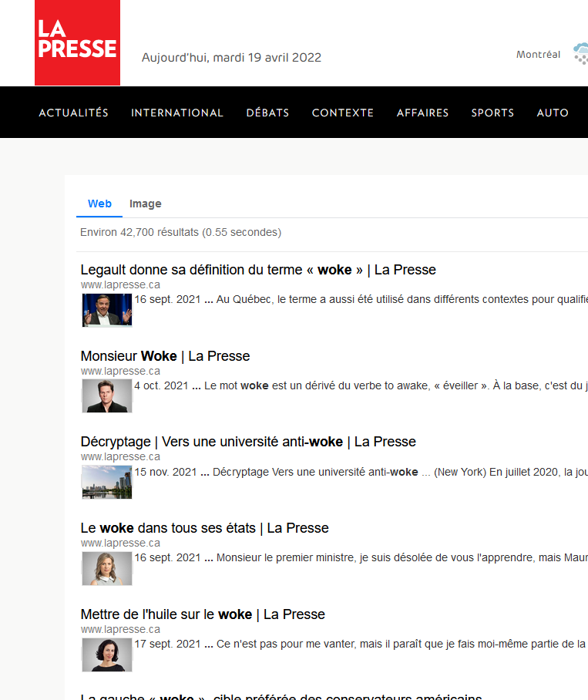The image size is (588, 700).
Task: Open the 'Monsieur Woke' article
Action: 165,356
